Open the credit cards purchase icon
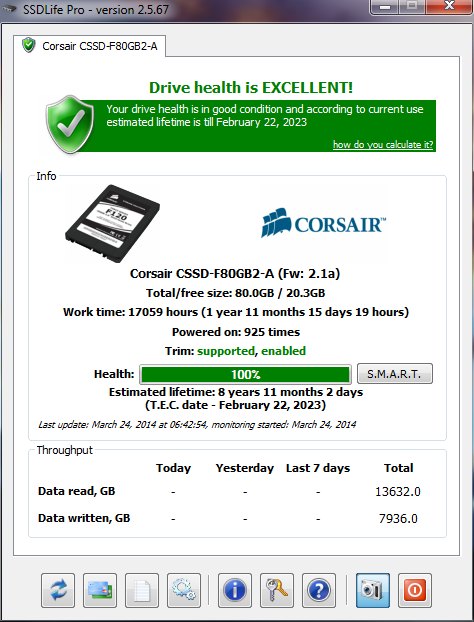This screenshot has height=622, width=474. pos(100,590)
